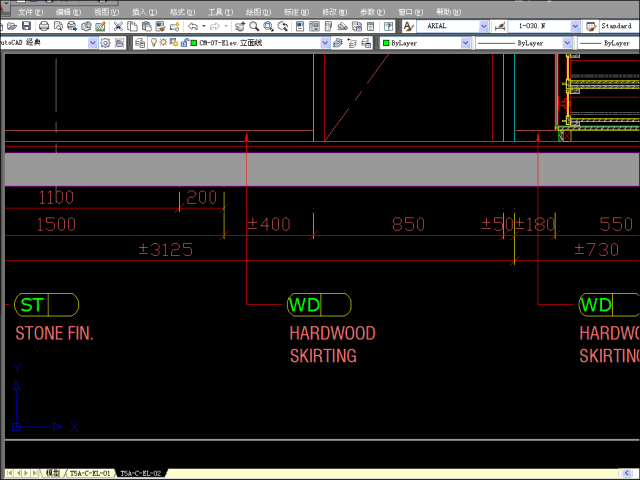Expand the ByLayer linetype dropdown

pyautogui.click(x=567, y=42)
